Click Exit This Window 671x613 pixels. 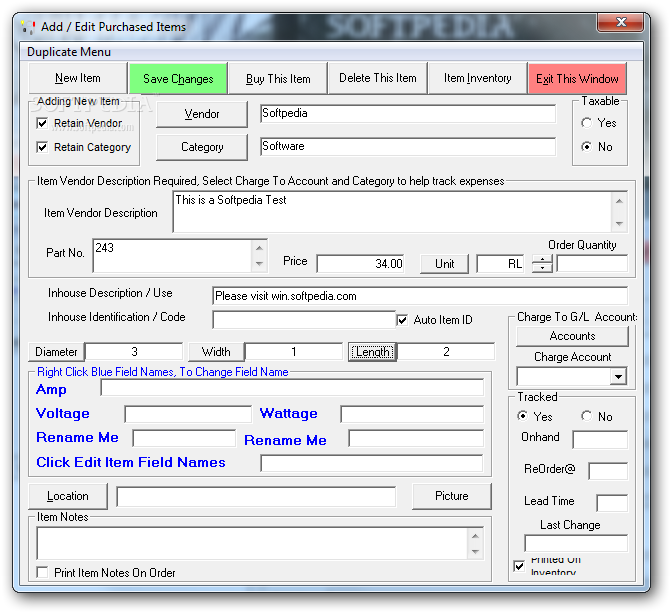pos(577,78)
